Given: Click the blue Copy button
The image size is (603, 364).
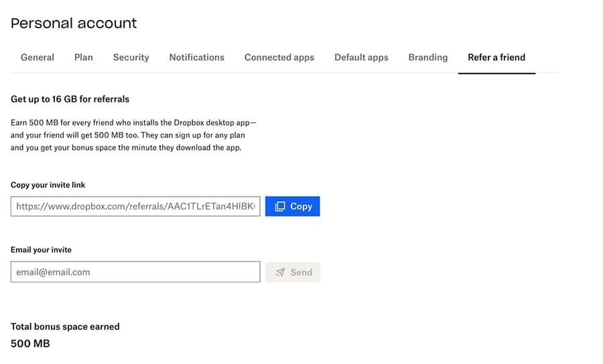Looking at the screenshot, I should [x=292, y=206].
